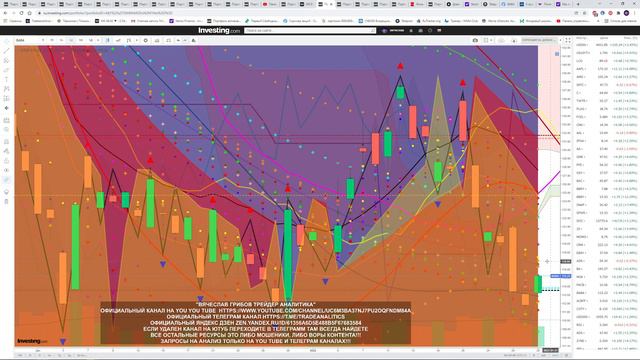
Task: Select the brush drawing tool
Action: tap(6, 70)
